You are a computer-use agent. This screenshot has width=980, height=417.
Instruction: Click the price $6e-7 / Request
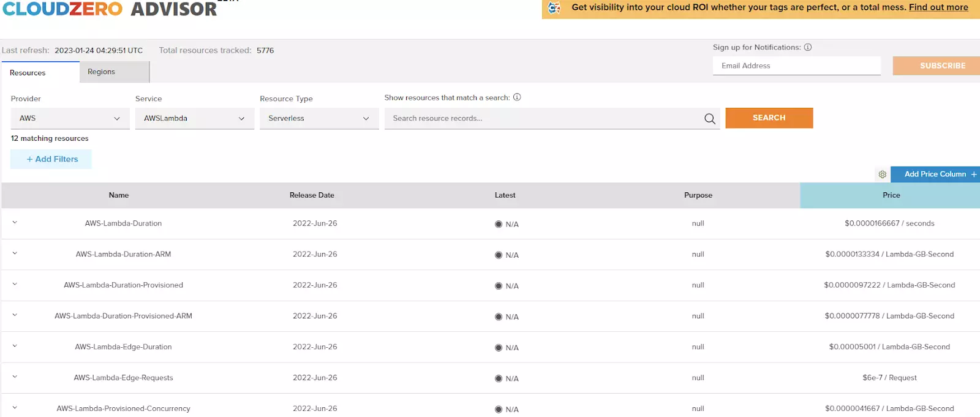889,378
